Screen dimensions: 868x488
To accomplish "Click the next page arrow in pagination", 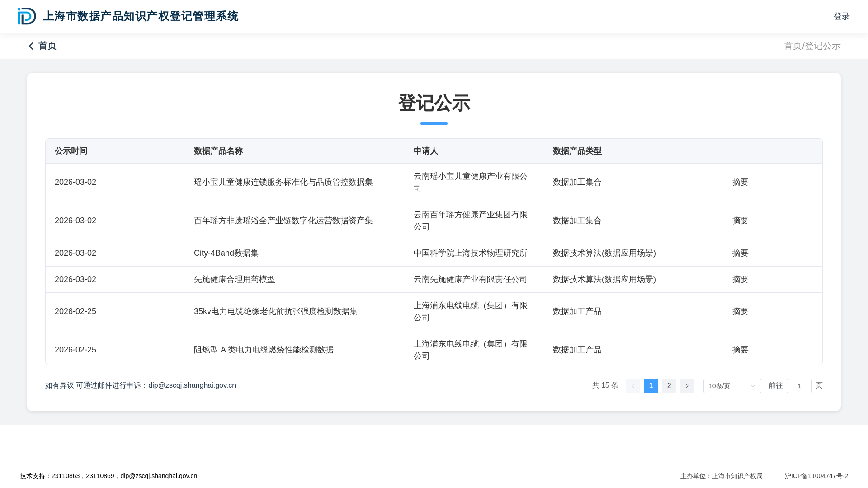I will (687, 385).
